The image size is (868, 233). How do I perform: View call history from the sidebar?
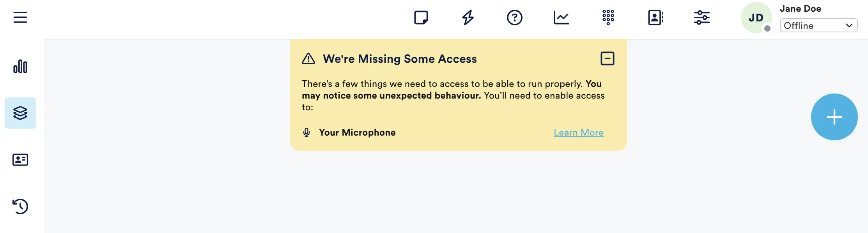(20, 207)
